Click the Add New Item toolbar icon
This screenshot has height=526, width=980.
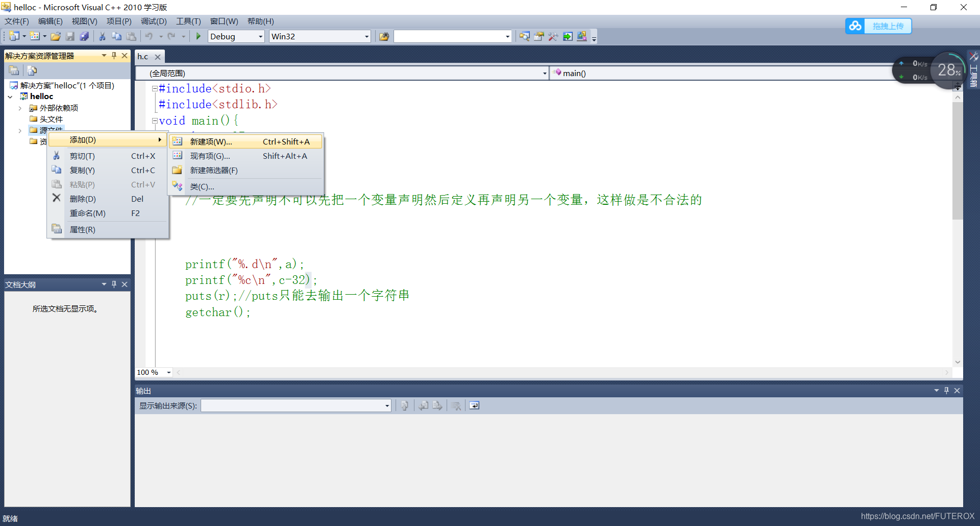point(35,36)
